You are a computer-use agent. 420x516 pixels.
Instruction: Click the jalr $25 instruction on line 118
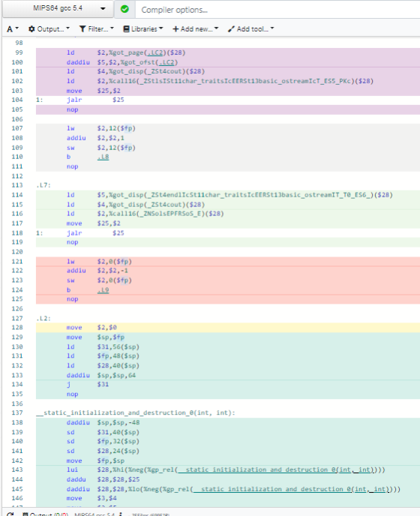click(x=95, y=233)
